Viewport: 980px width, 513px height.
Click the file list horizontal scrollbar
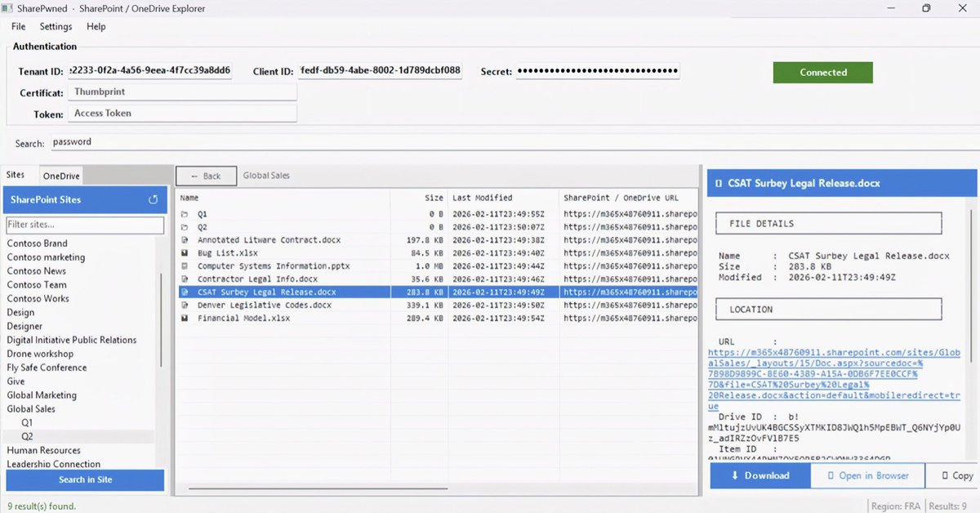point(318,490)
